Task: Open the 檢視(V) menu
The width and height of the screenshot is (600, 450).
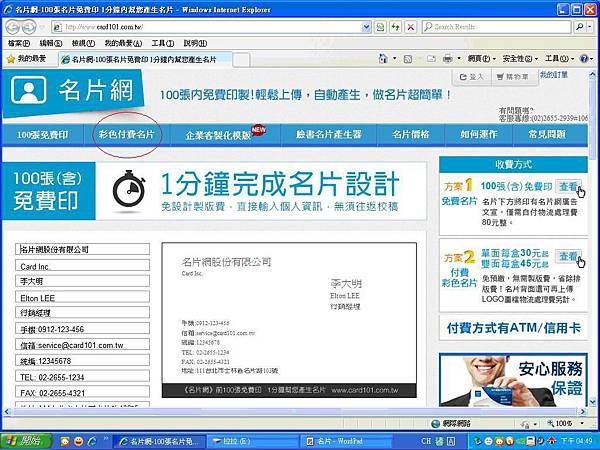Action: point(83,43)
